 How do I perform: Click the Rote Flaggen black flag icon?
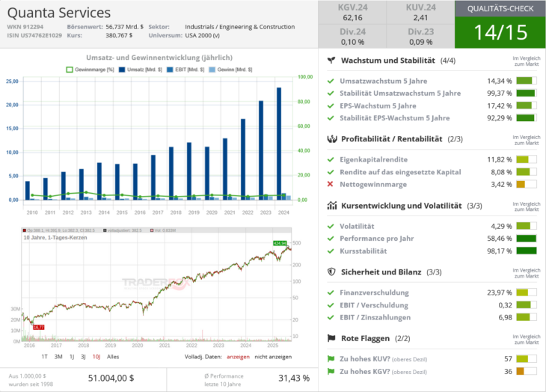[x=331, y=338]
